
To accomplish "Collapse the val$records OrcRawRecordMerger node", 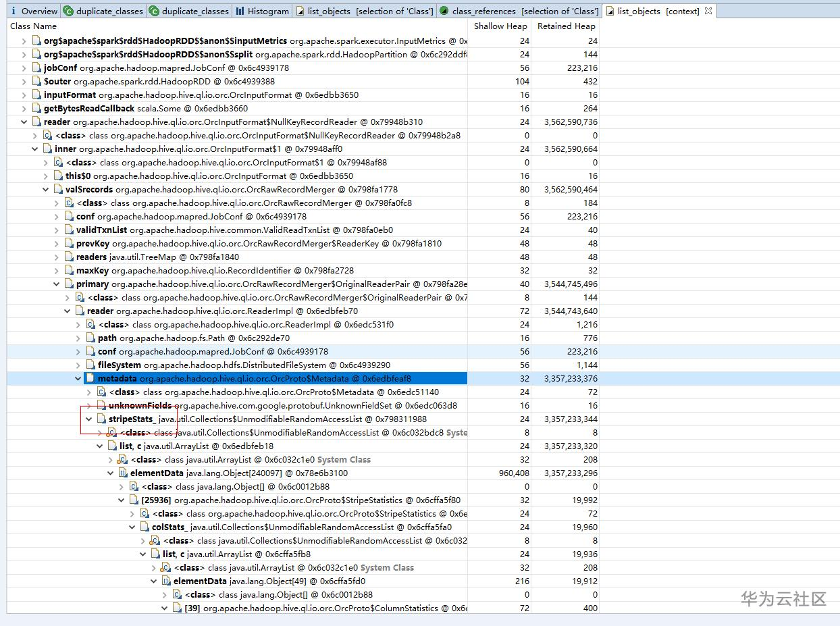I will click(x=46, y=189).
